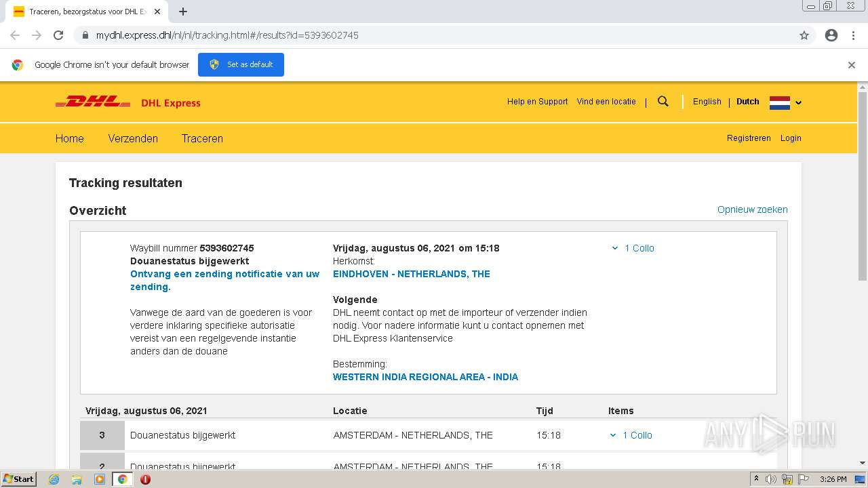Click 'Vrijdag, augustus 06, 2021 om 15:18' text

pyautogui.click(x=416, y=248)
